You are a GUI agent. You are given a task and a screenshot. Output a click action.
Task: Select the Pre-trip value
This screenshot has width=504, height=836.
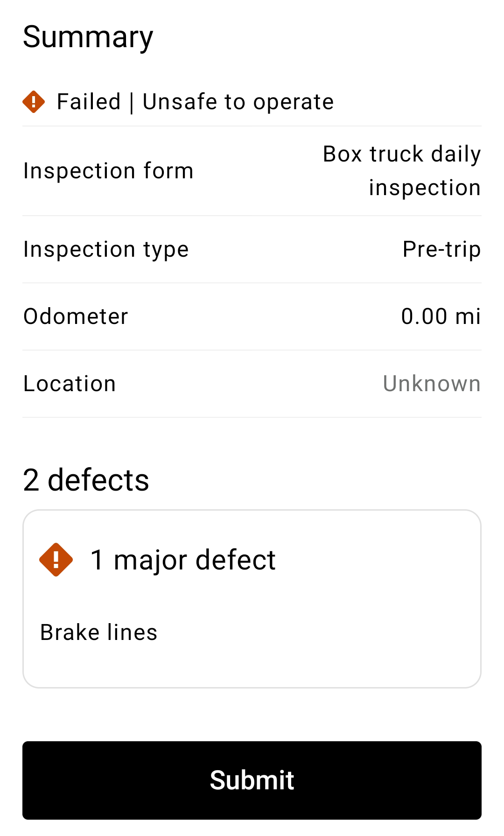point(441,249)
